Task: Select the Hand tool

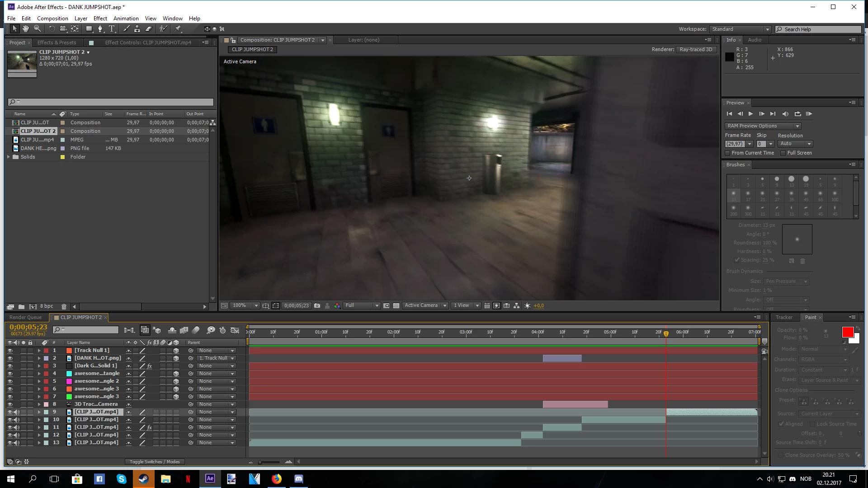Action: tap(26, 29)
